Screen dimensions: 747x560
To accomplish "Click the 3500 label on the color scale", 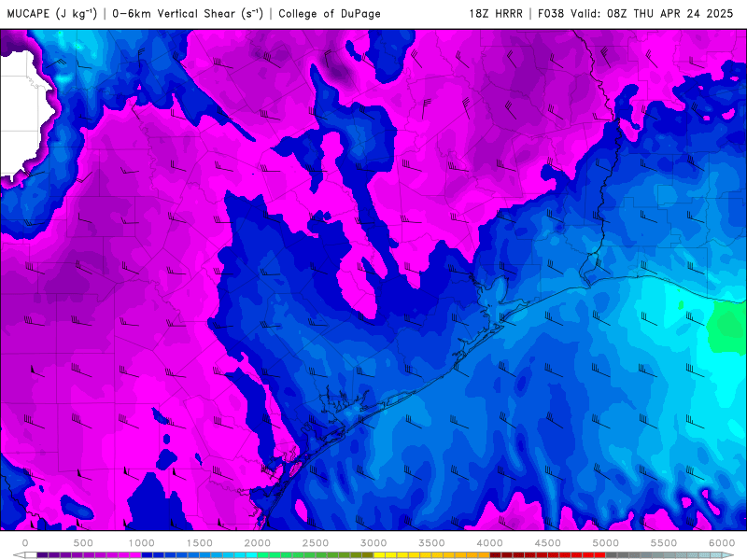I will point(431,543).
